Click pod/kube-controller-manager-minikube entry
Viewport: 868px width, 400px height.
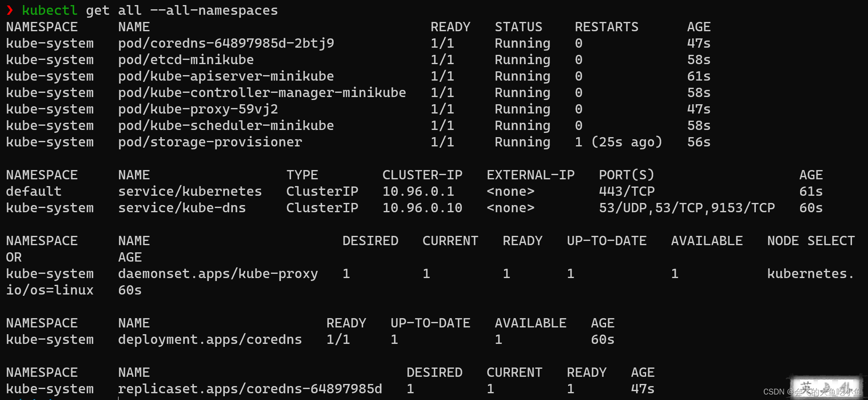262,93
